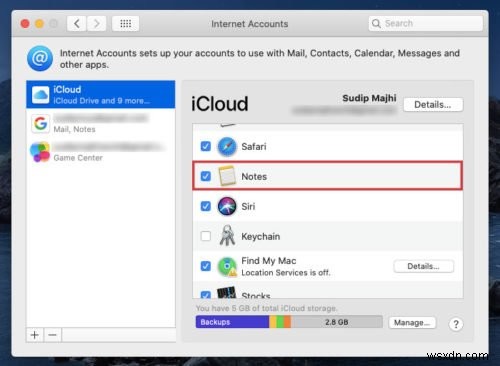
Task: Click the Keychain keys icon
Action: tap(227, 235)
